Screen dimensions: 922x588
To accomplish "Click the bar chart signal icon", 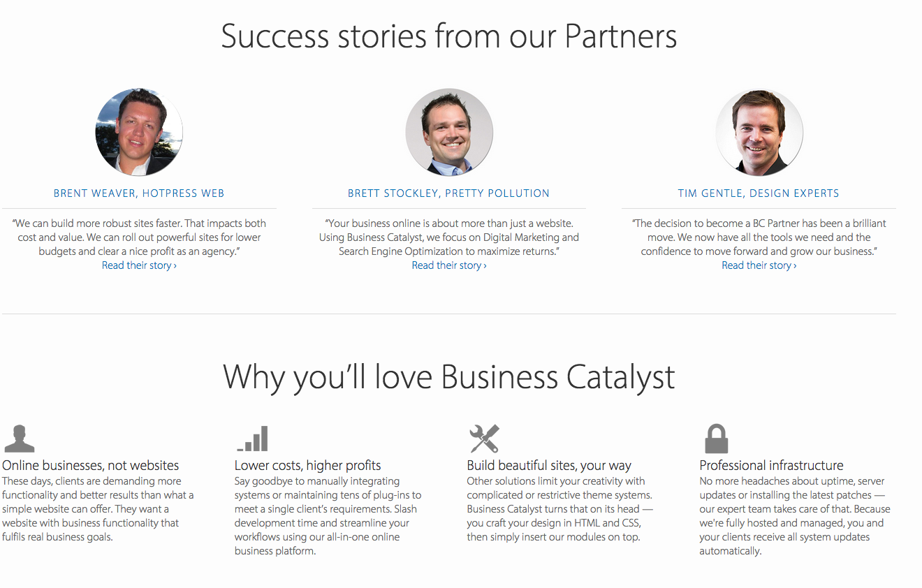I will coord(252,439).
